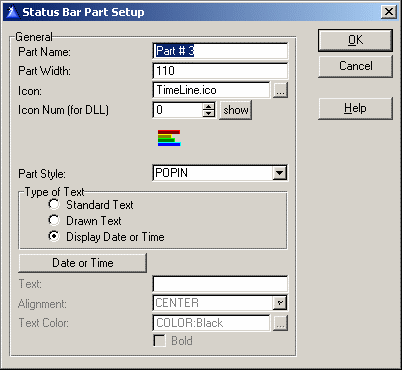This screenshot has height=370, width=402.
Task: Increase Icon Num with up arrow
Action: (209, 106)
